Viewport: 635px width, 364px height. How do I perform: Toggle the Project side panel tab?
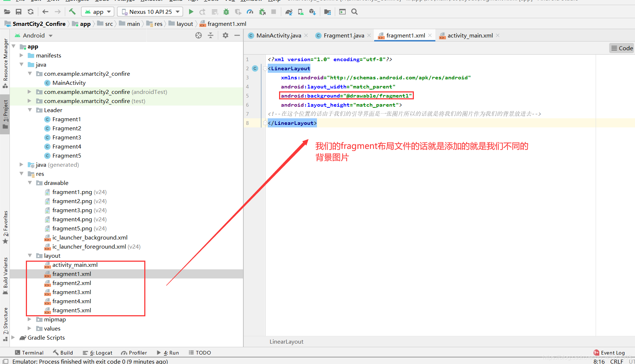click(5, 115)
